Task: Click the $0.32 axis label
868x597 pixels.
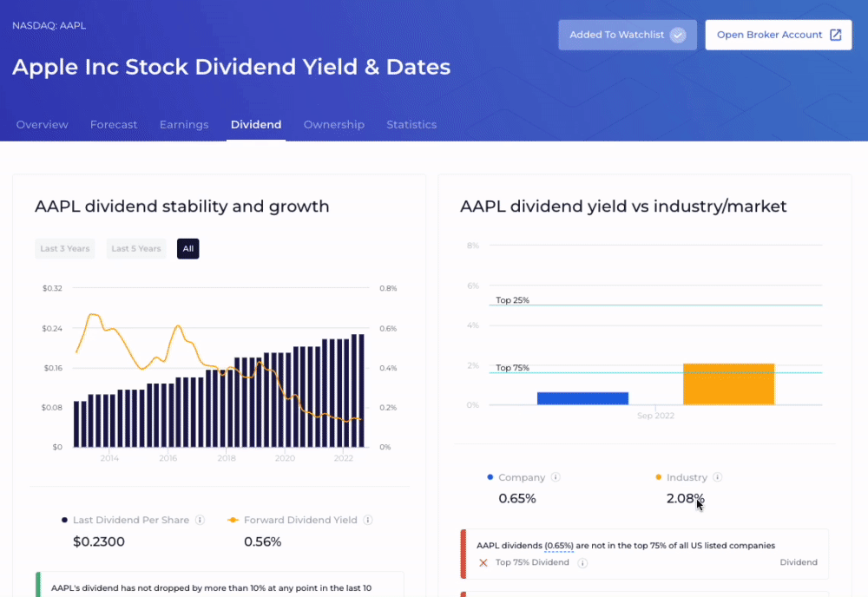Action: click(x=52, y=288)
